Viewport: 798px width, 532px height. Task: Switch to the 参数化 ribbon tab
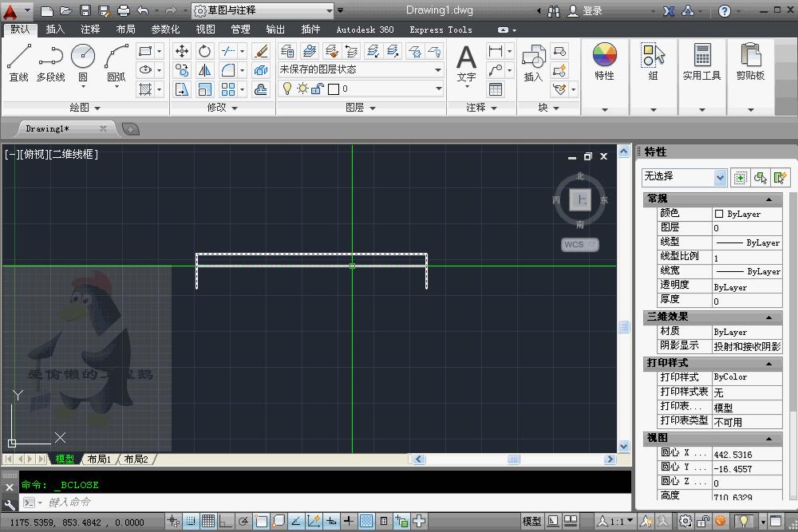[165, 30]
